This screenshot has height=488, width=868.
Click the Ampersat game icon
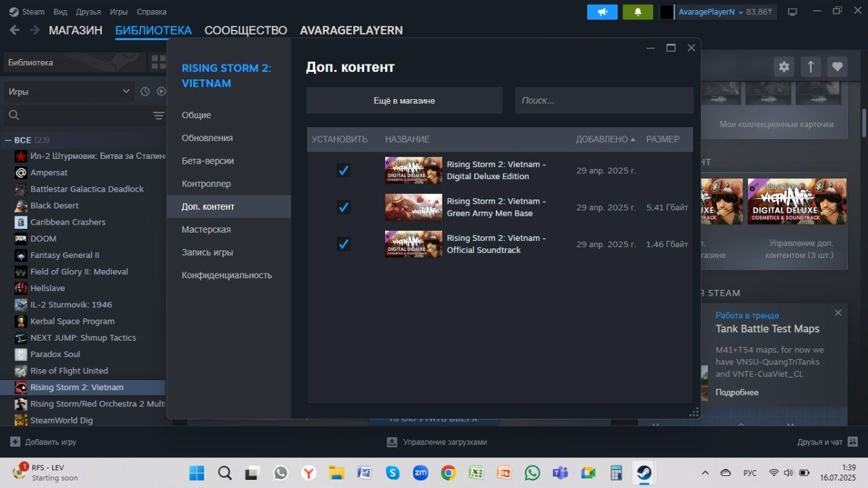click(20, 172)
